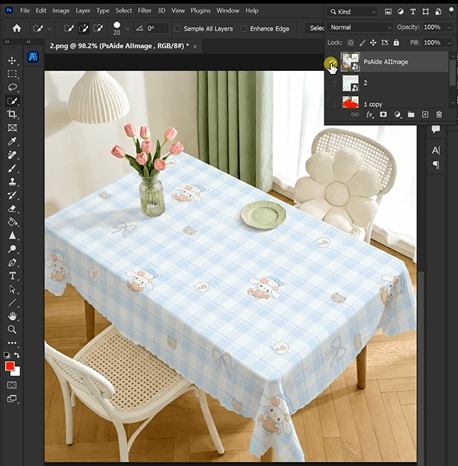
Task: Select the Line tool
Action: click(x=12, y=303)
